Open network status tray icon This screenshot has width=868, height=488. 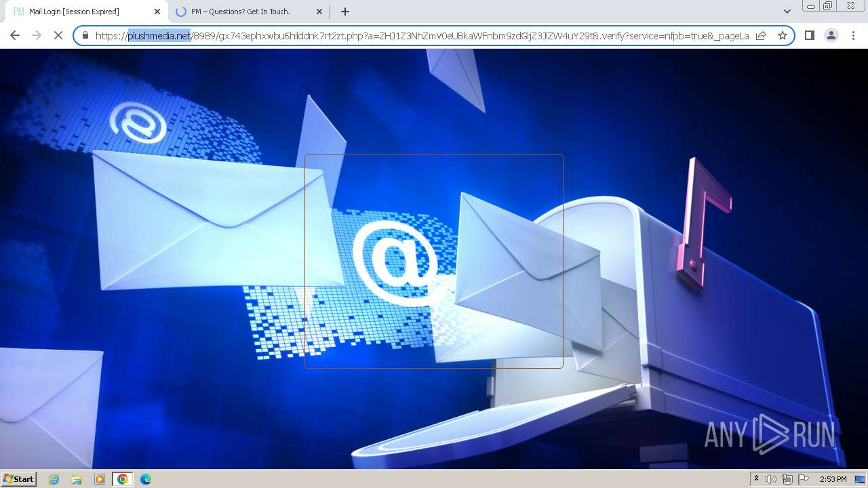[787, 479]
